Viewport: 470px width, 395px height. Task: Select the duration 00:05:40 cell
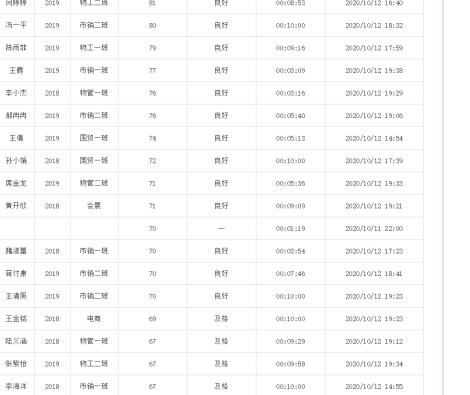pyautogui.click(x=290, y=116)
